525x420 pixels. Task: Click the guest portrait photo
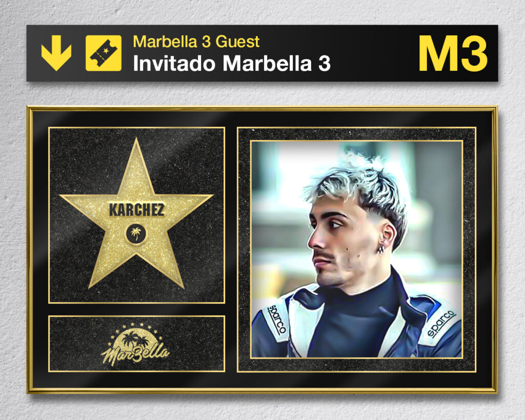click(357, 250)
